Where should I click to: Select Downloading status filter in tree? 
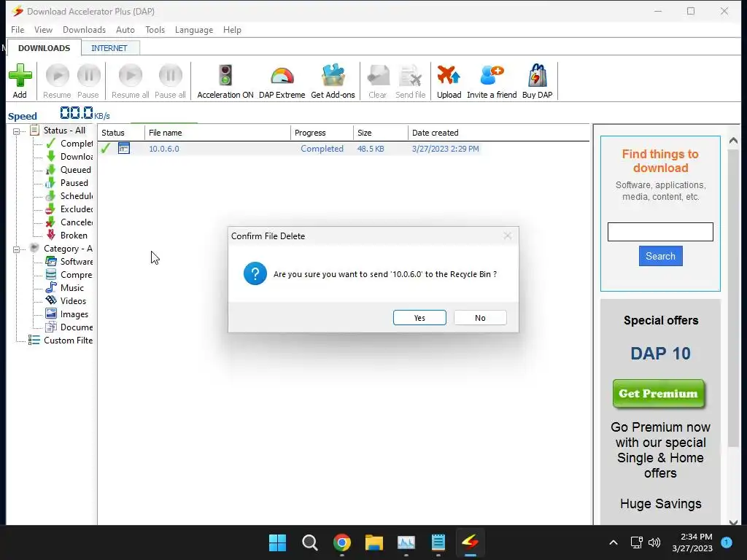(69, 157)
